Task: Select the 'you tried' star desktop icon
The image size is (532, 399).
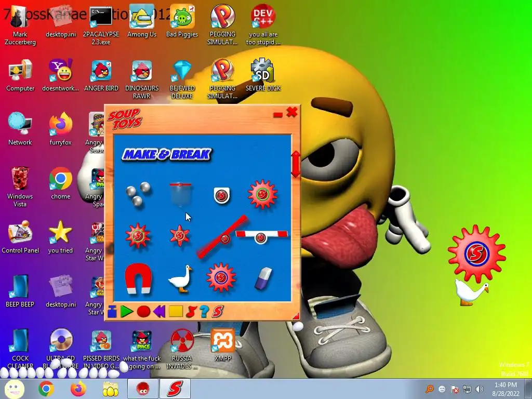Action: pyautogui.click(x=60, y=237)
